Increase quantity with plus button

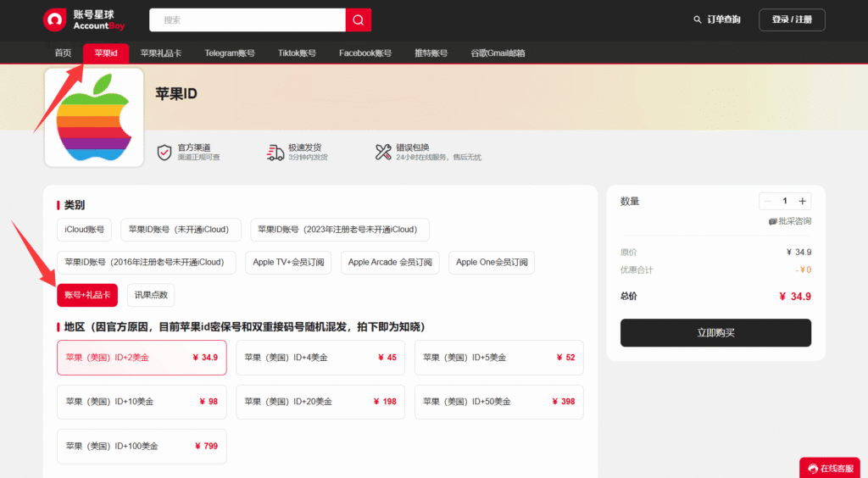(802, 201)
